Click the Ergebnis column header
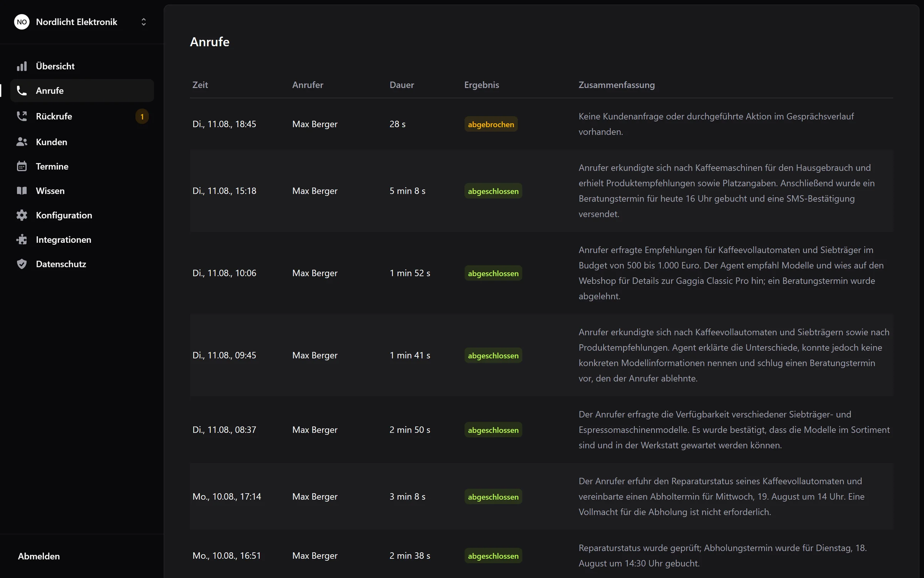The width and height of the screenshot is (924, 578). [481, 85]
